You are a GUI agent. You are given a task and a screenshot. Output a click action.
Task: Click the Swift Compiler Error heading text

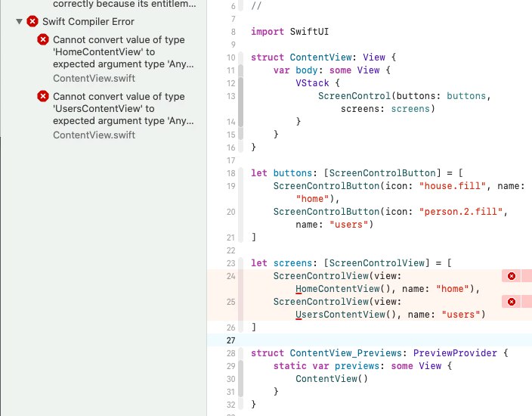tap(88, 22)
